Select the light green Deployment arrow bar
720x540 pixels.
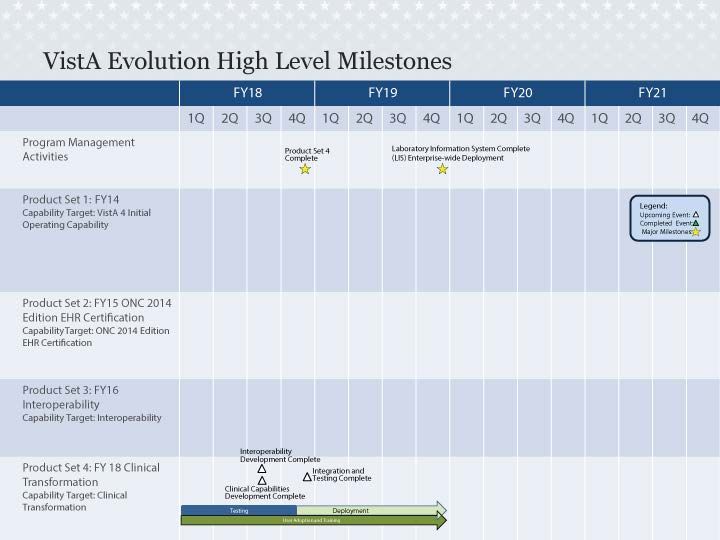coord(371,510)
